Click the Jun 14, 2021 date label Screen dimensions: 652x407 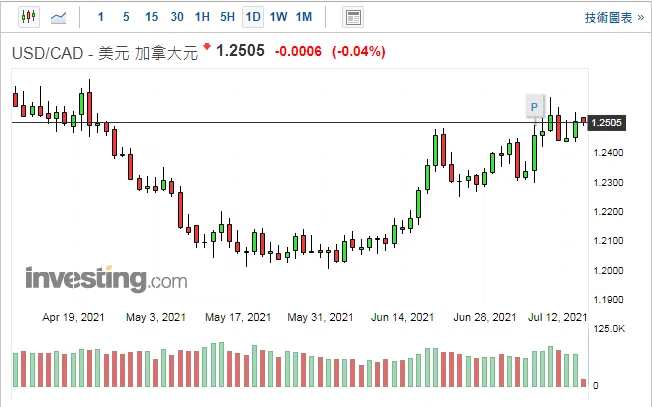pos(402,317)
